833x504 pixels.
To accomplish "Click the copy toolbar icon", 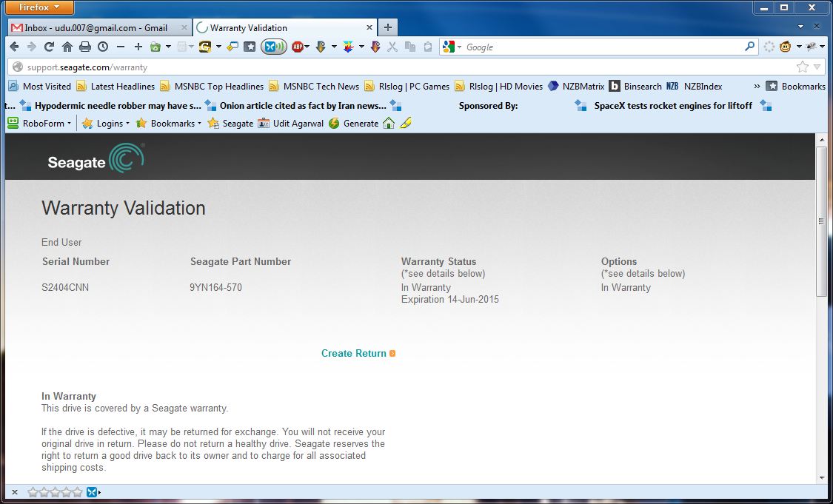I will [x=410, y=47].
